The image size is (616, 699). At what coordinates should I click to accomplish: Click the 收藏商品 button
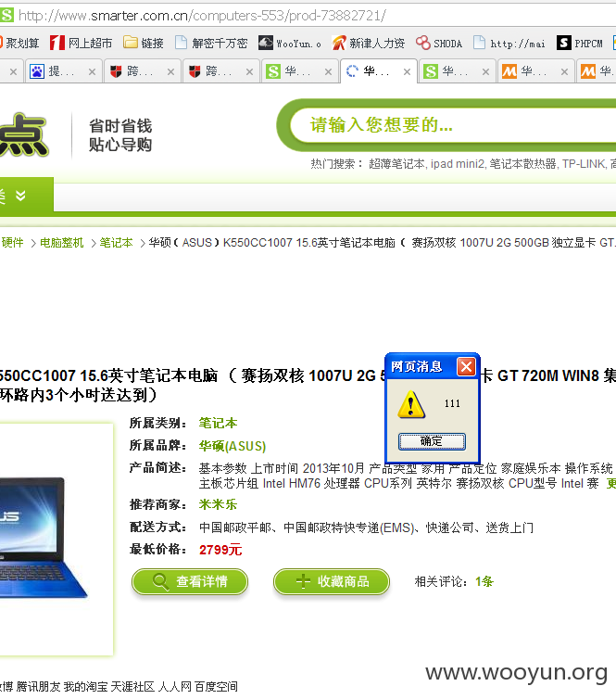(x=332, y=581)
